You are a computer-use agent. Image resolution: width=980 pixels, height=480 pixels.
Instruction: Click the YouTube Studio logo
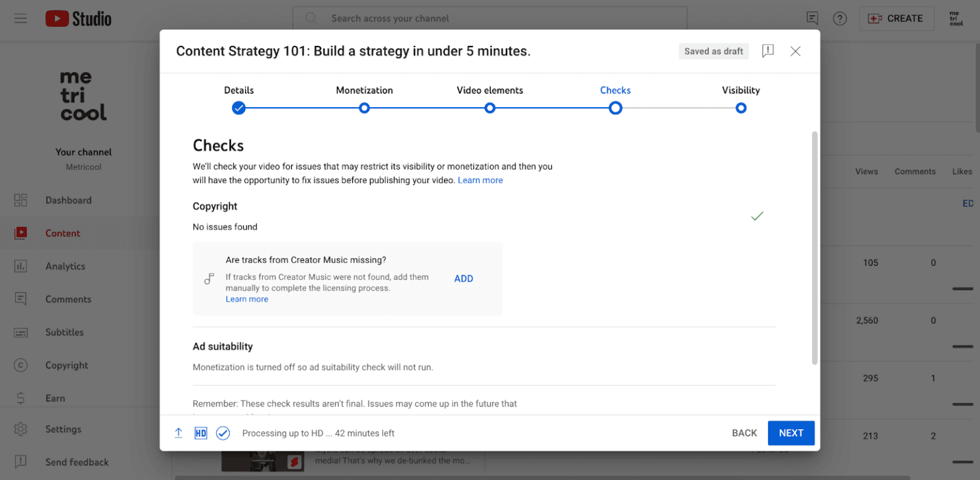pos(78,18)
